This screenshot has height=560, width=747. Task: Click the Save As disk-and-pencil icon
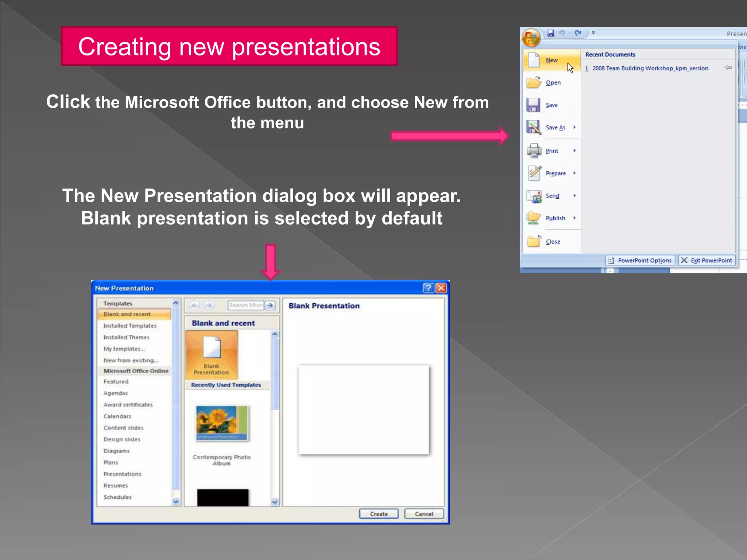pyautogui.click(x=534, y=127)
